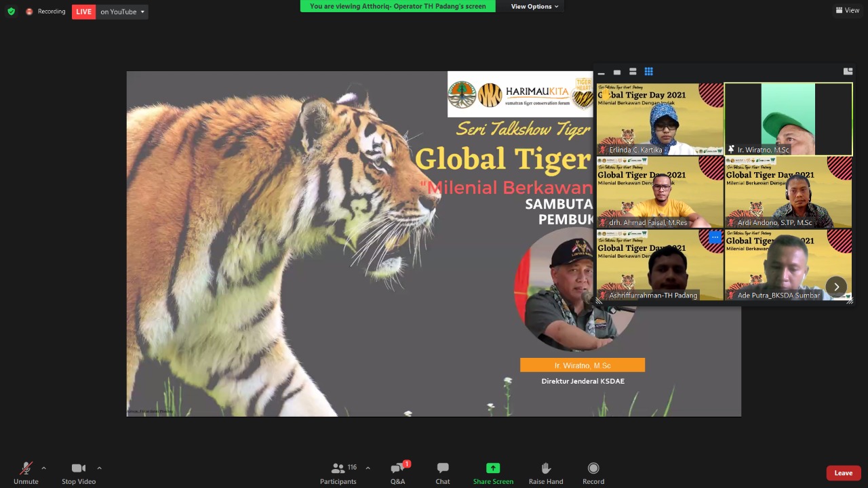
Task: Expand the Participants options arrow
Action: click(x=368, y=468)
